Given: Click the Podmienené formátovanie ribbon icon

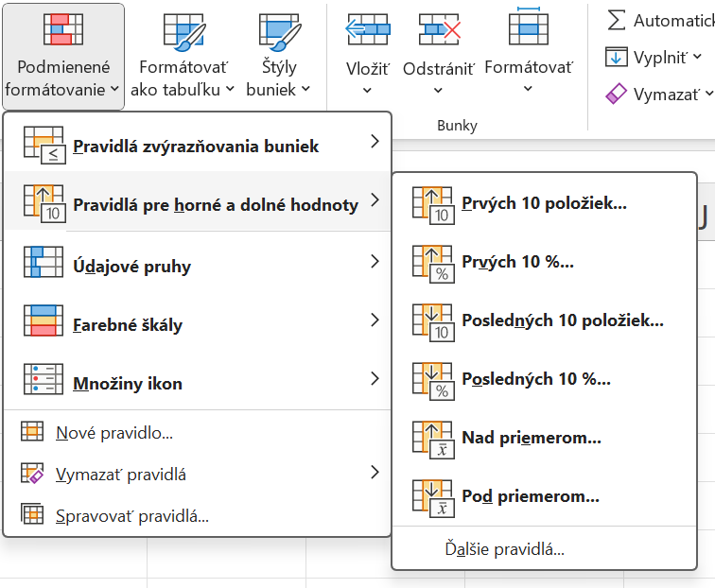Looking at the screenshot, I should tap(63, 29).
